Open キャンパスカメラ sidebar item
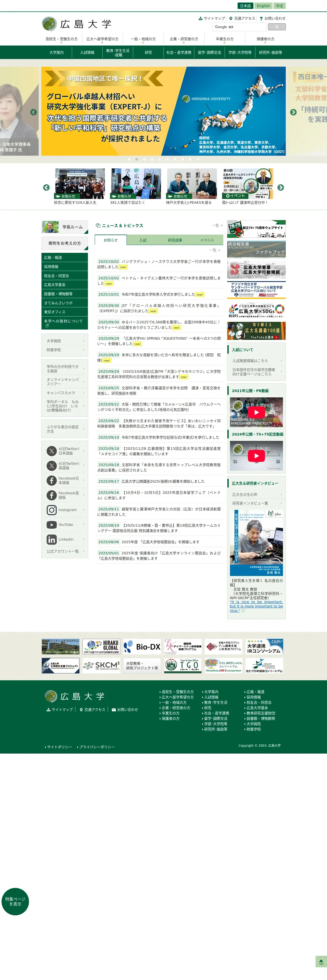 pyautogui.click(x=65, y=393)
